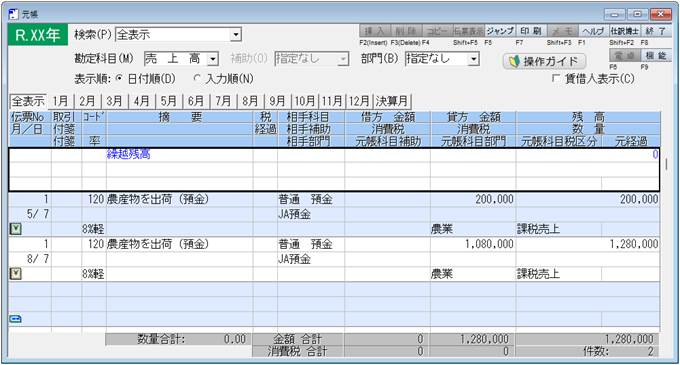Click the R.XX年 year indicator
This screenshot has height=365, width=680.
coord(38,35)
